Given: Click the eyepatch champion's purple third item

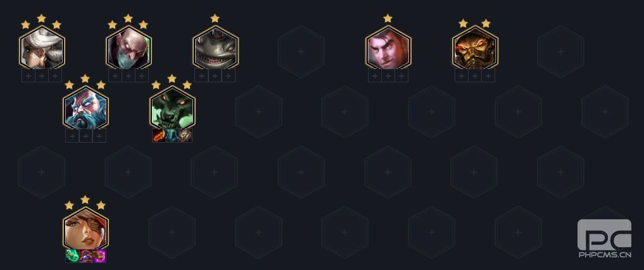Looking at the screenshot, I should 99,256.
